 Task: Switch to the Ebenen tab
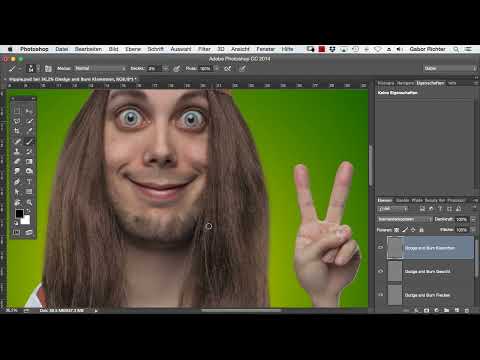385,200
